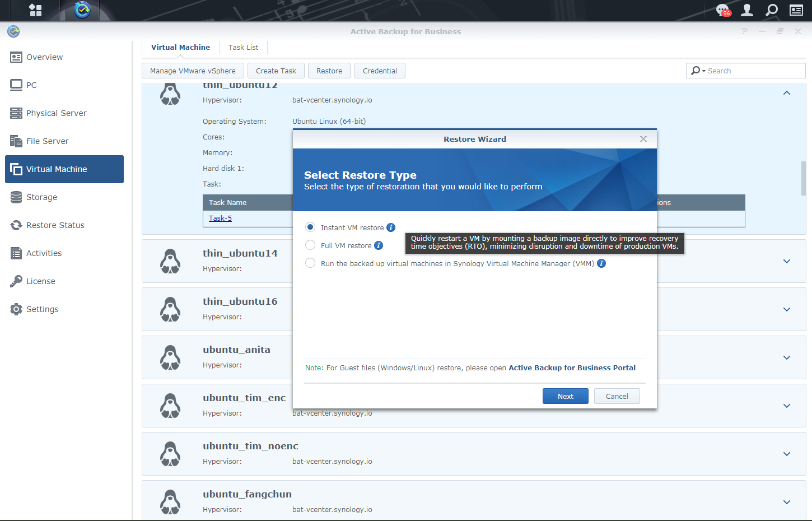
Task: Expand the ubuntu_tim_noenc entry
Action: pos(786,454)
